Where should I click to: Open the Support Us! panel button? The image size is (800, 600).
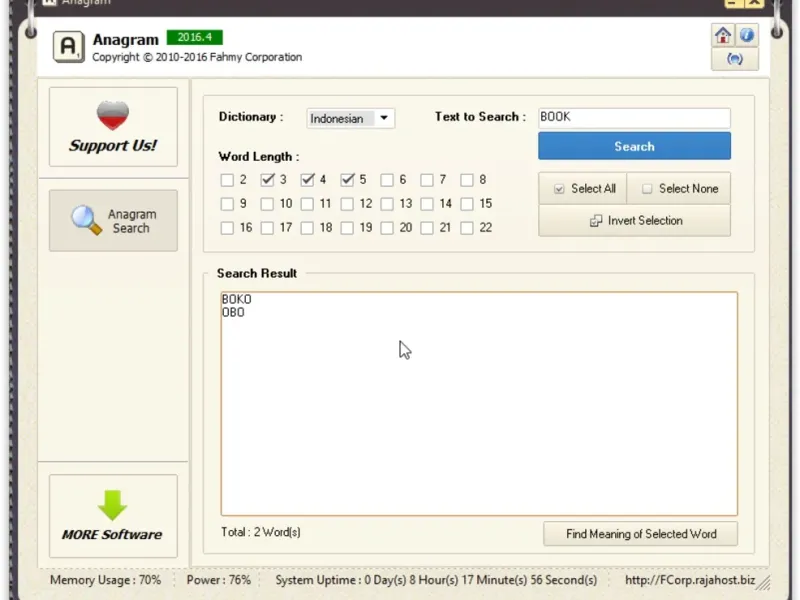pyautogui.click(x=113, y=127)
